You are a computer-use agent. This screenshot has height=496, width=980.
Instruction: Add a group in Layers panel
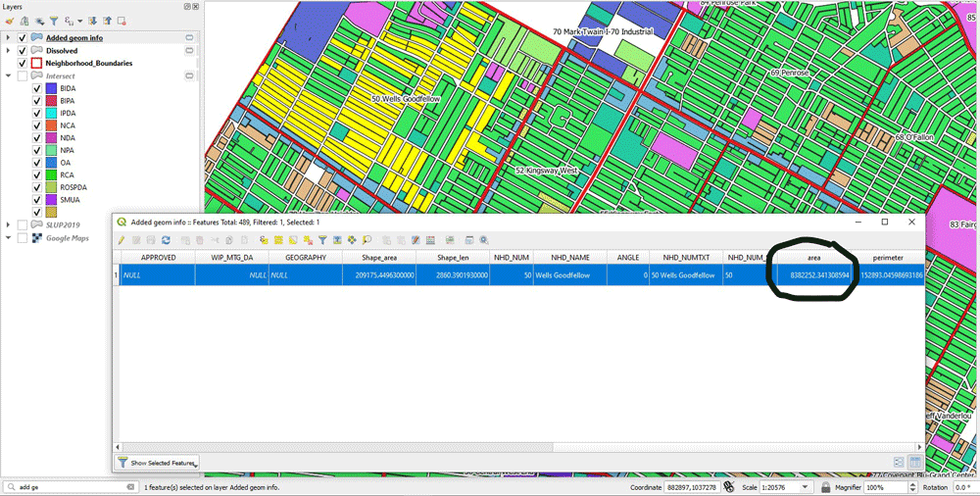[x=24, y=22]
